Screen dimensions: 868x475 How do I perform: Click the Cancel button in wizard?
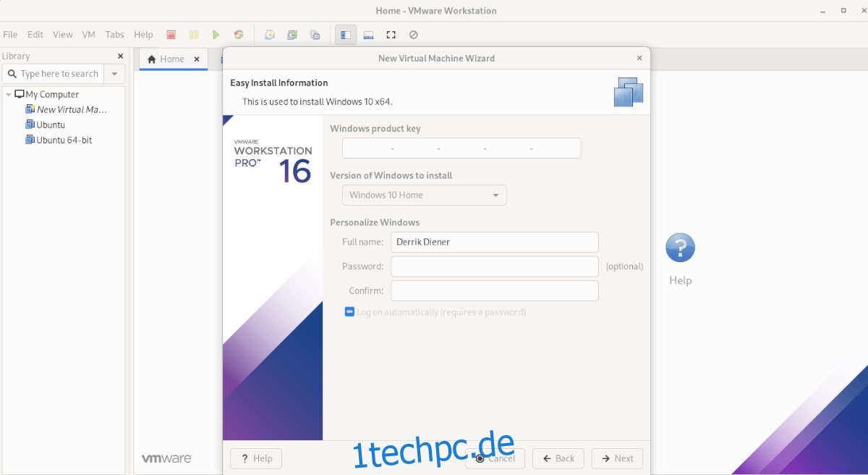(495, 458)
